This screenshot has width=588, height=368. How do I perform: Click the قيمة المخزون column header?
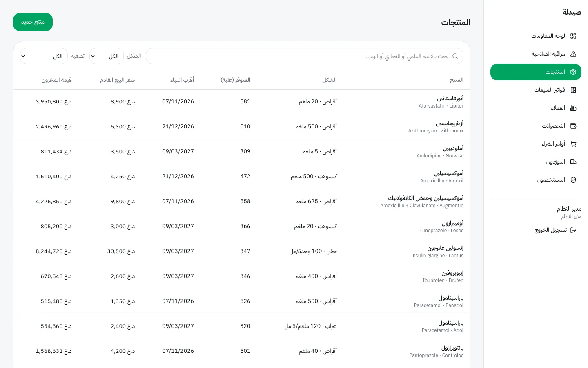point(56,80)
